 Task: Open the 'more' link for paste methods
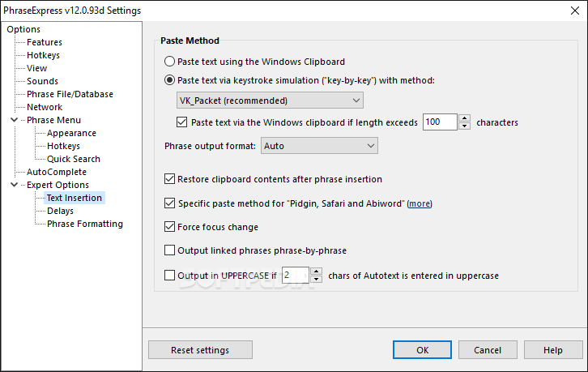tap(420, 203)
